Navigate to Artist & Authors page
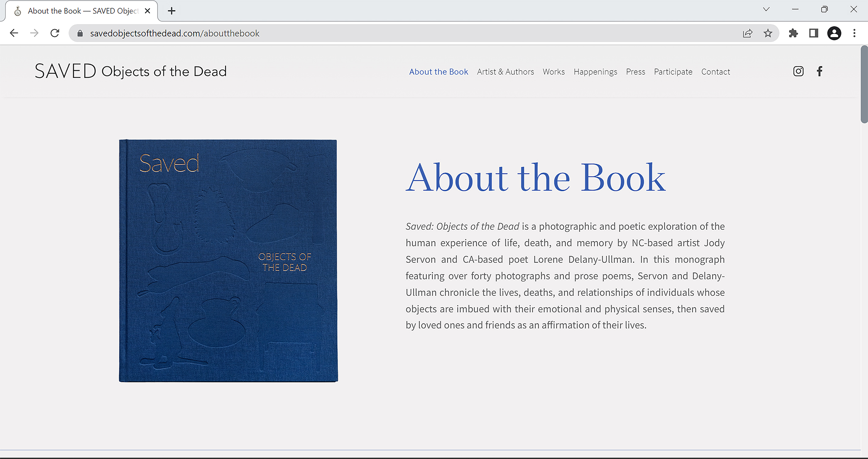This screenshot has height=459, width=868. point(505,72)
